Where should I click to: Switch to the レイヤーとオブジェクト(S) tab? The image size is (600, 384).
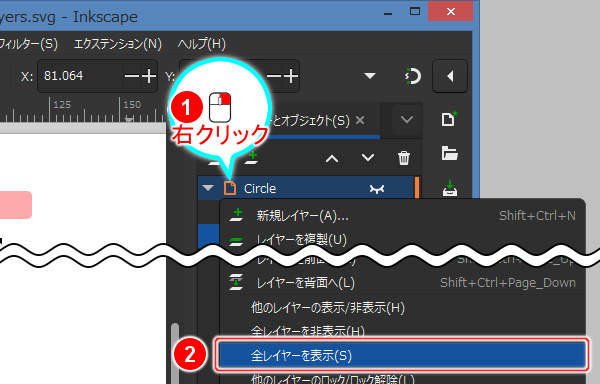[311, 121]
